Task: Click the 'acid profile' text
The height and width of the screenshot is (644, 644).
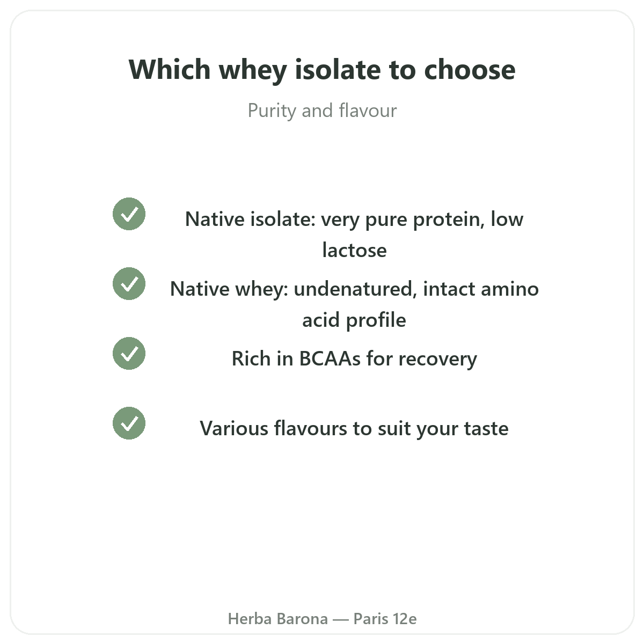Action: pyautogui.click(x=354, y=320)
